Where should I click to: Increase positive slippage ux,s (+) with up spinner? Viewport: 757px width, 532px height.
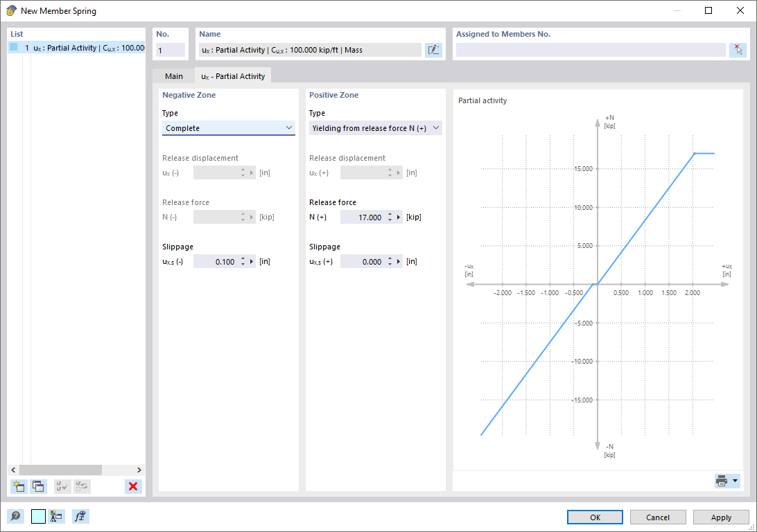[390, 259]
